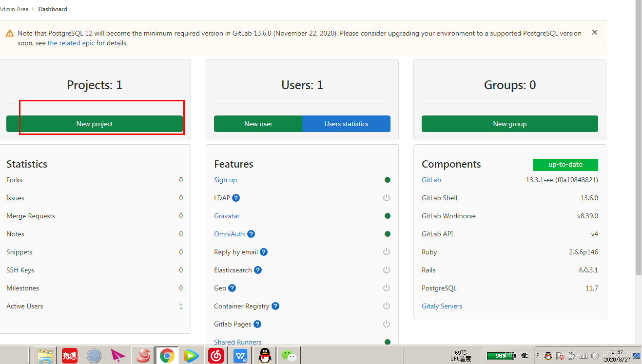
Task: Select the SSH Keys statistics row
Action: 95,270
